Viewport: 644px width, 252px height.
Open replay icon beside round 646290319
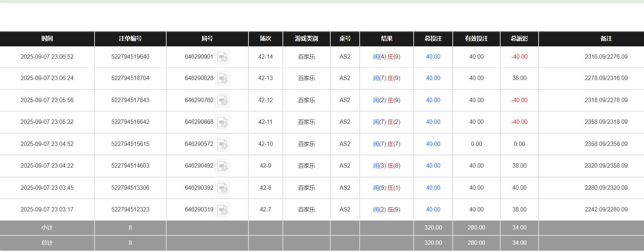point(222,210)
